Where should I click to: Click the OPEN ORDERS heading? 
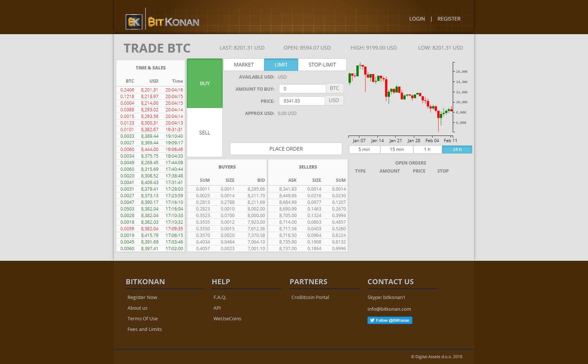tap(410, 163)
